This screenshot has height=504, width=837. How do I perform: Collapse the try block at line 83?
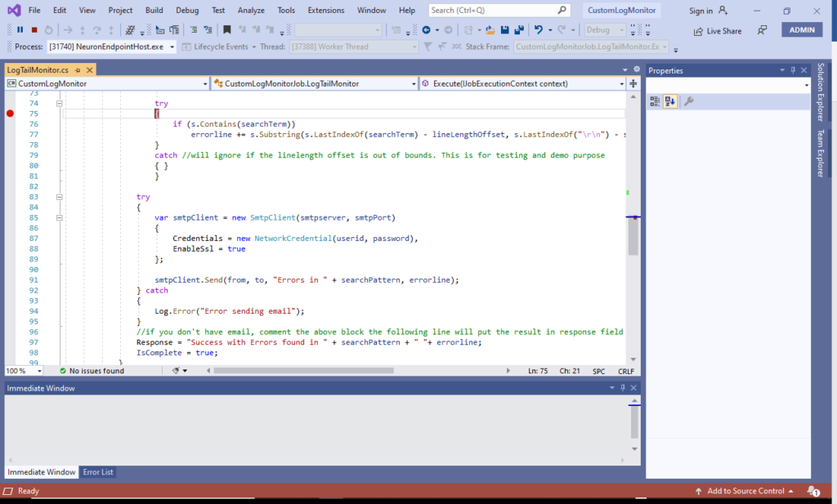pos(59,197)
